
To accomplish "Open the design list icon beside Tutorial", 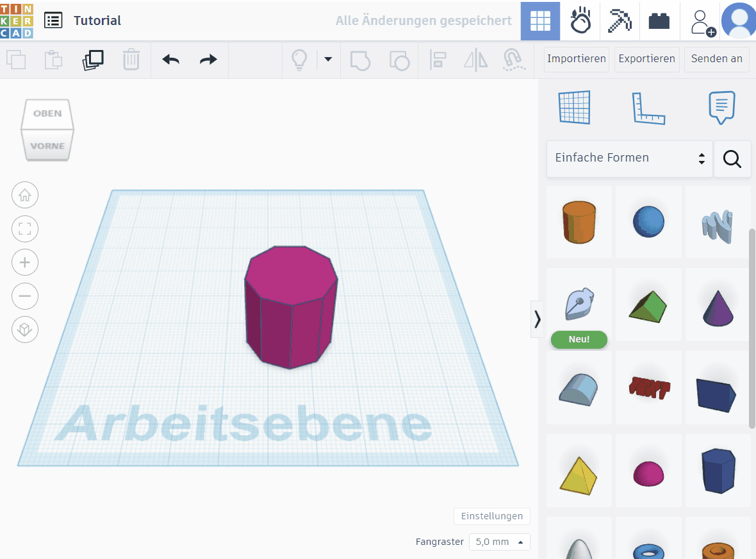I will [53, 21].
